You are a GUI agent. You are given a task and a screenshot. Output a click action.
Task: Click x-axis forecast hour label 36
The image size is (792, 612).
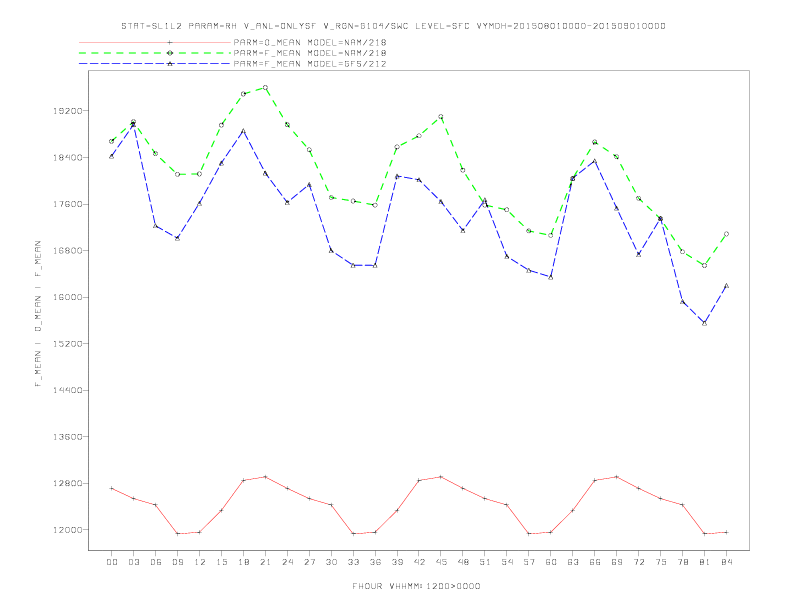pyautogui.click(x=375, y=562)
